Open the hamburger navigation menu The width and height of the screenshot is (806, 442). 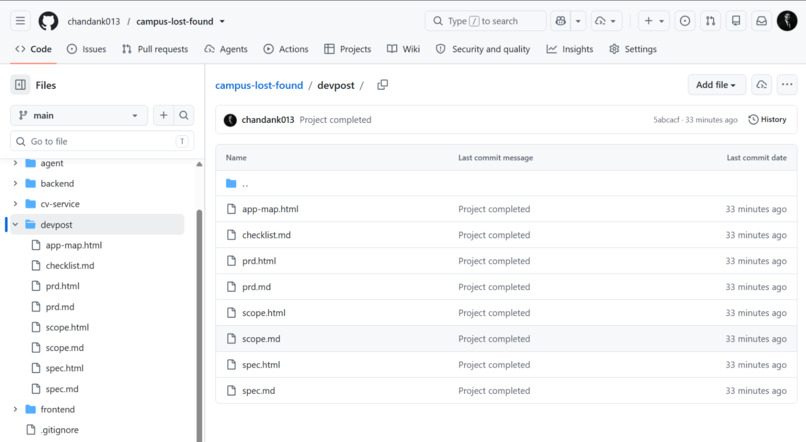pyautogui.click(x=20, y=21)
